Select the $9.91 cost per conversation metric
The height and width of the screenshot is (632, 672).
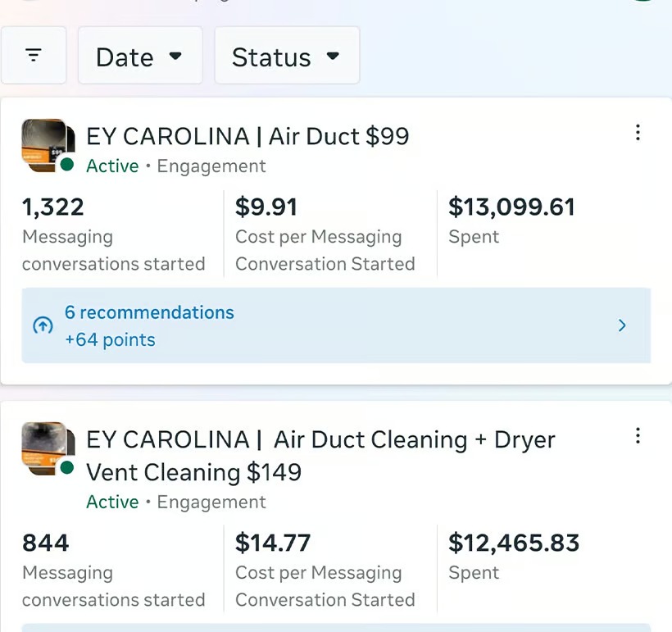point(266,207)
